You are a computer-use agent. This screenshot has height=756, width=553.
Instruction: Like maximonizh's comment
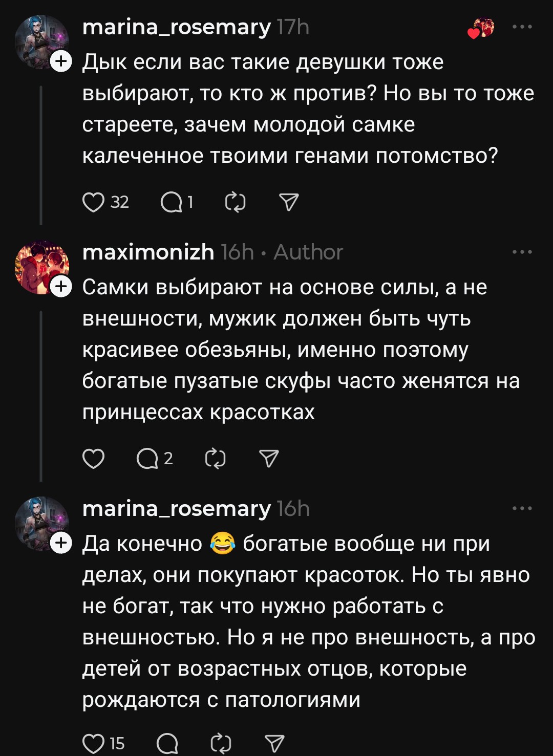tap(94, 459)
